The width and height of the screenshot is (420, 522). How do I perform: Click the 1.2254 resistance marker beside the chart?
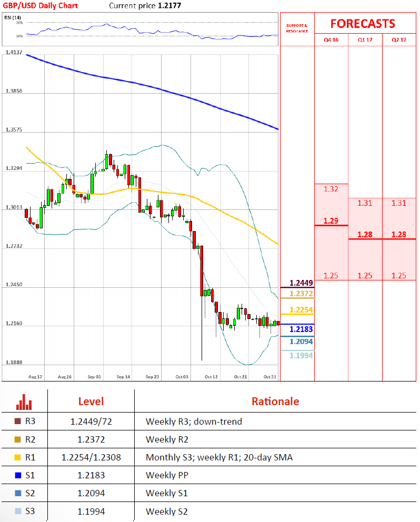[301, 310]
